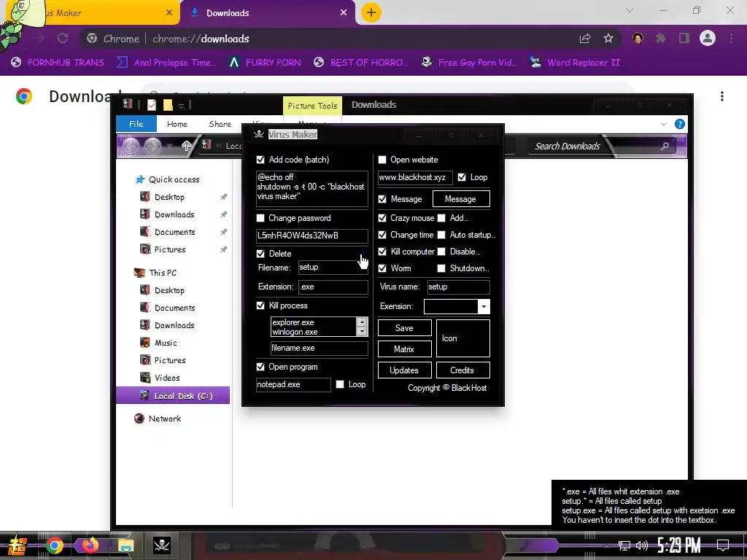Click the new folder icon in Explorer title bar
The width and height of the screenshot is (747, 560).
(x=168, y=105)
